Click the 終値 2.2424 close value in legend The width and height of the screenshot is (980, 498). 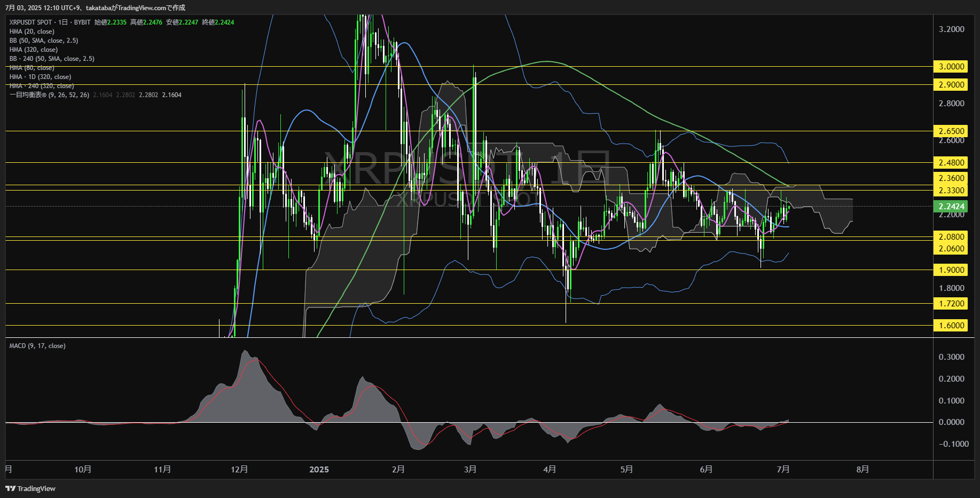[x=218, y=22]
